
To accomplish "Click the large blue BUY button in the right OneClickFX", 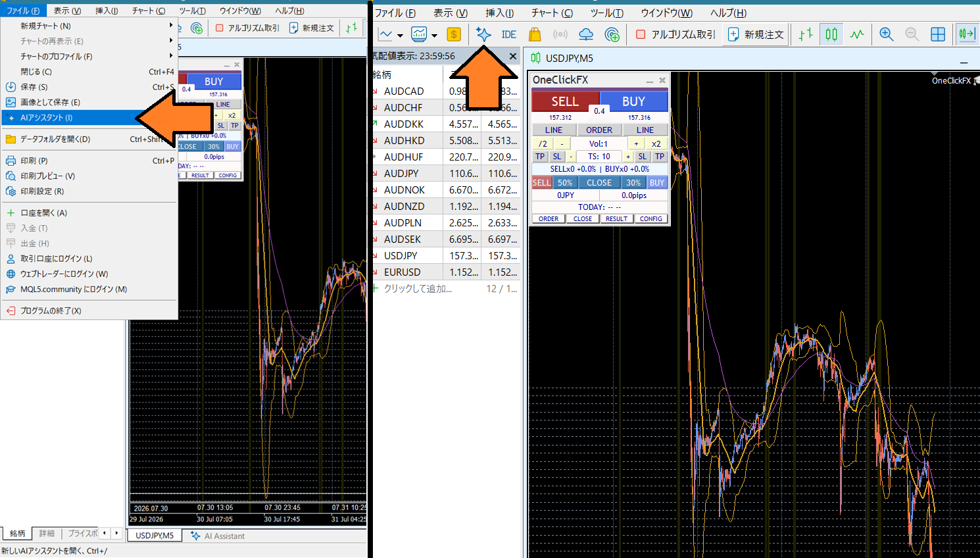I will [x=634, y=101].
